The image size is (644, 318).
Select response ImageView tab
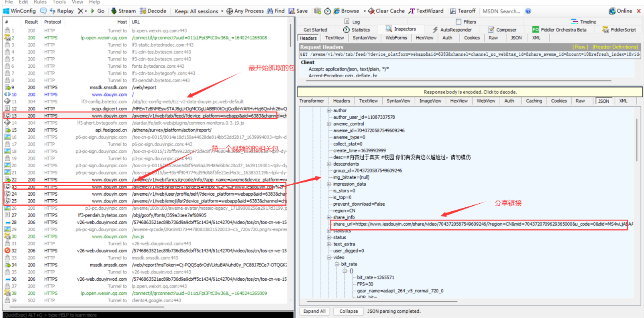pos(430,101)
